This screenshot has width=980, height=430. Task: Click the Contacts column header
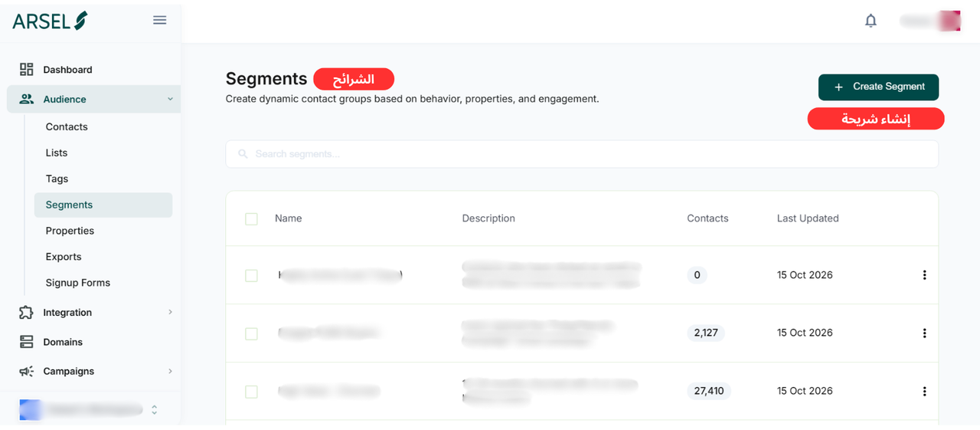707,218
